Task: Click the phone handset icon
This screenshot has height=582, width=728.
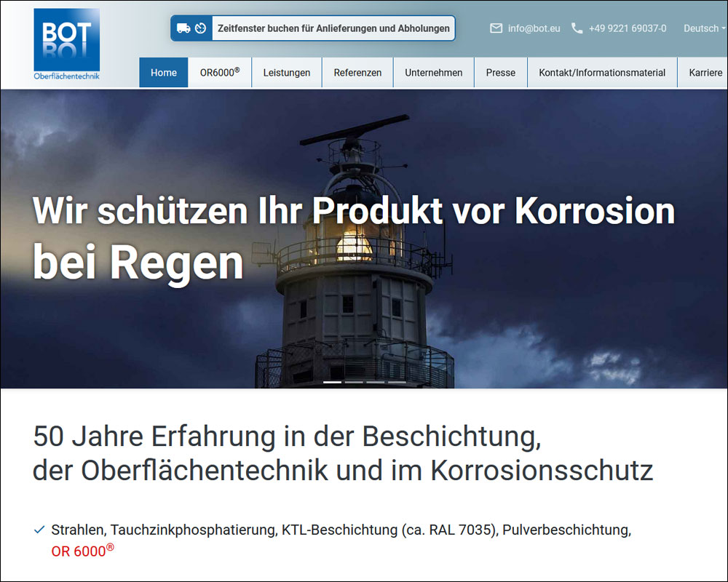Action: click(x=577, y=28)
